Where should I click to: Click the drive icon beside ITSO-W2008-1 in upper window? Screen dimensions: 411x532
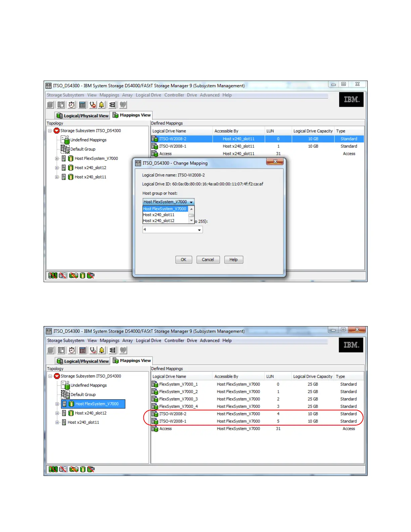point(155,146)
